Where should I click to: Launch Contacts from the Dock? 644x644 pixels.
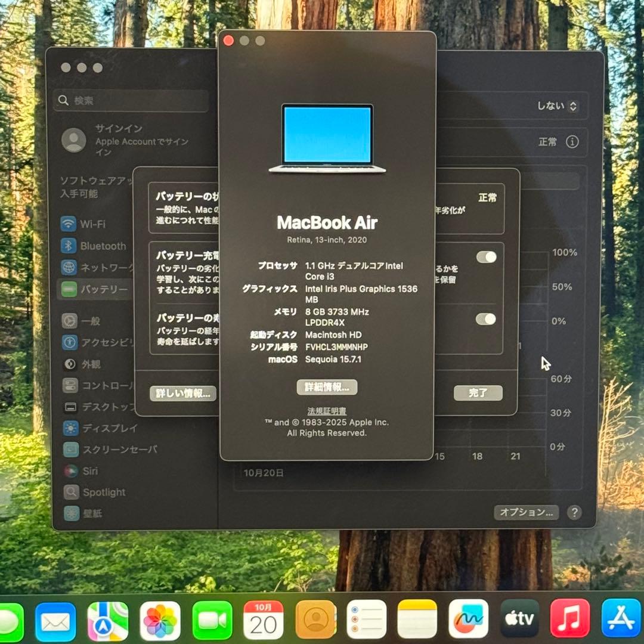click(x=315, y=620)
